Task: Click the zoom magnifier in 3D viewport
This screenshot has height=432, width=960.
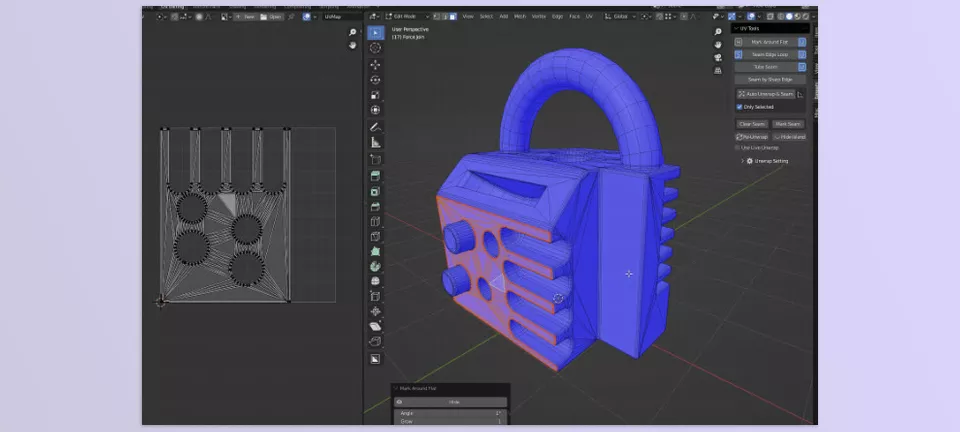Action: coord(718,32)
